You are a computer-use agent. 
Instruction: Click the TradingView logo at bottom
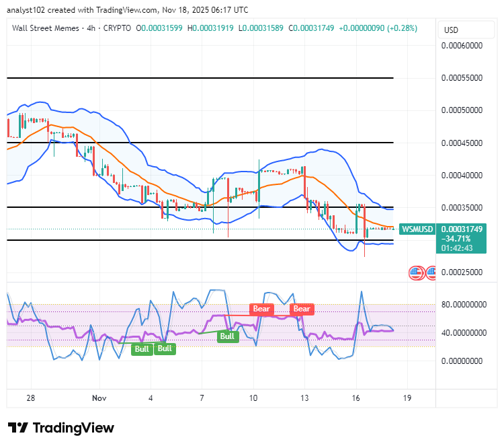[x=60, y=428]
